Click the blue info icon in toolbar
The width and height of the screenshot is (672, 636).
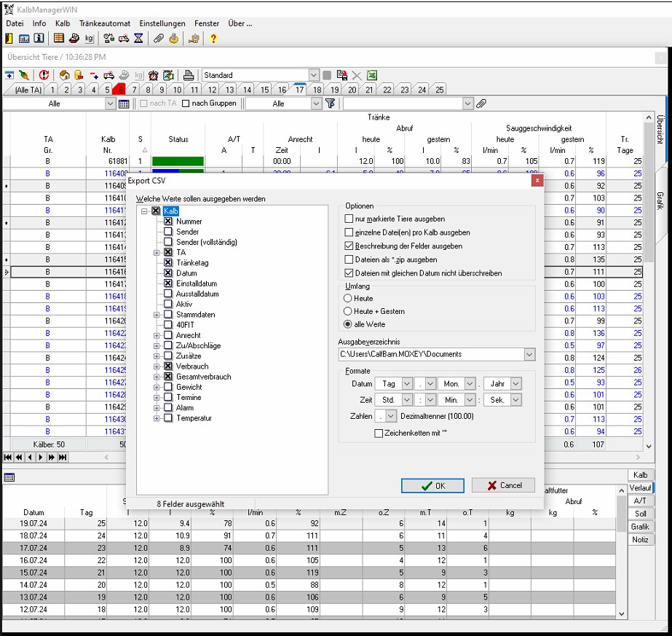39,39
